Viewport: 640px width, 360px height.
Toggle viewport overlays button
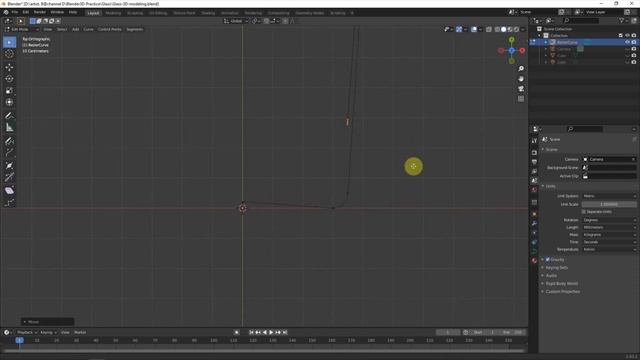click(474, 29)
